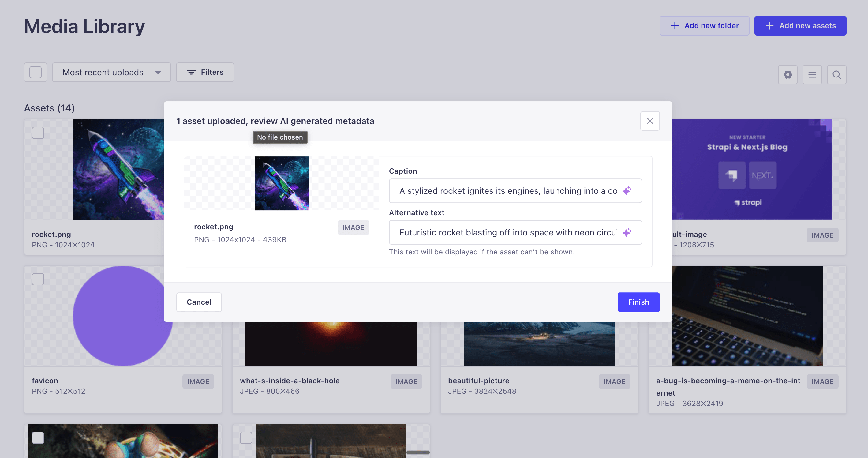Select the rocket.png asset checkbox
The image size is (868, 458).
point(38,133)
